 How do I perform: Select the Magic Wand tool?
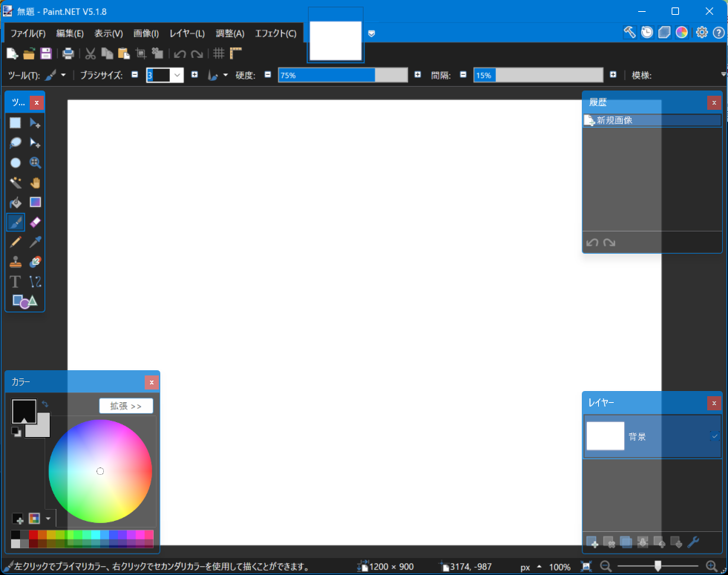pyautogui.click(x=16, y=183)
